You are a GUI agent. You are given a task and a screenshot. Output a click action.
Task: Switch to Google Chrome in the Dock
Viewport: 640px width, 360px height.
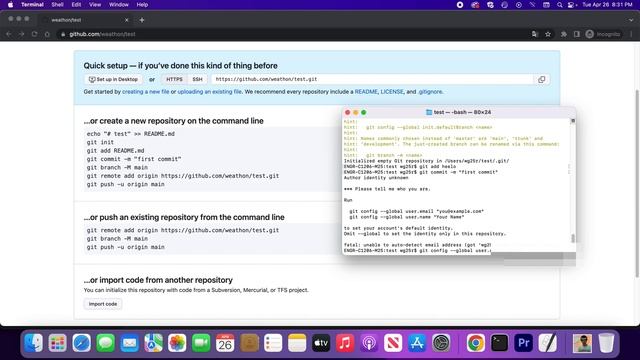point(476,343)
